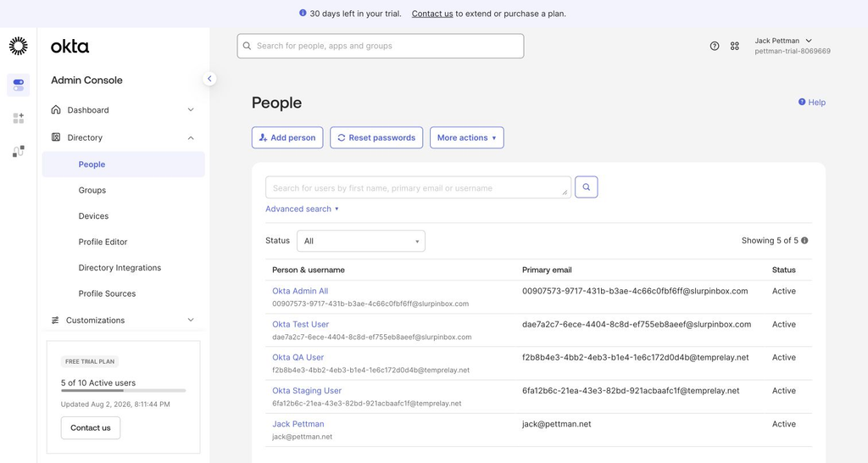868x463 pixels.
Task: Click the Status column header
Action: [784, 270]
